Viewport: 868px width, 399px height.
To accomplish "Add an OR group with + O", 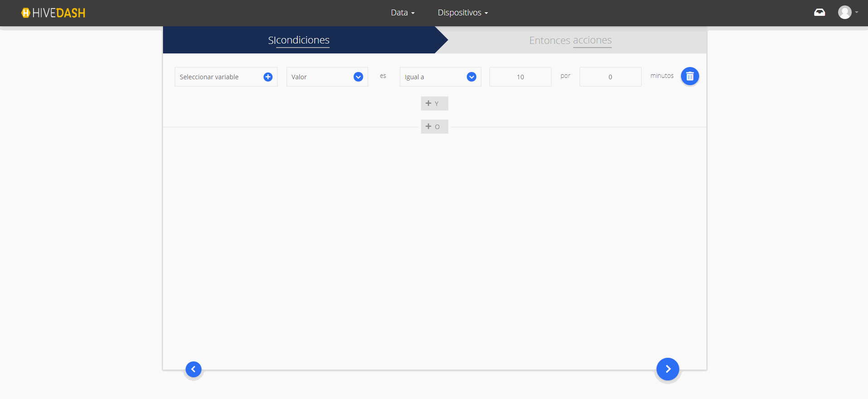I will (x=434, y=126).
